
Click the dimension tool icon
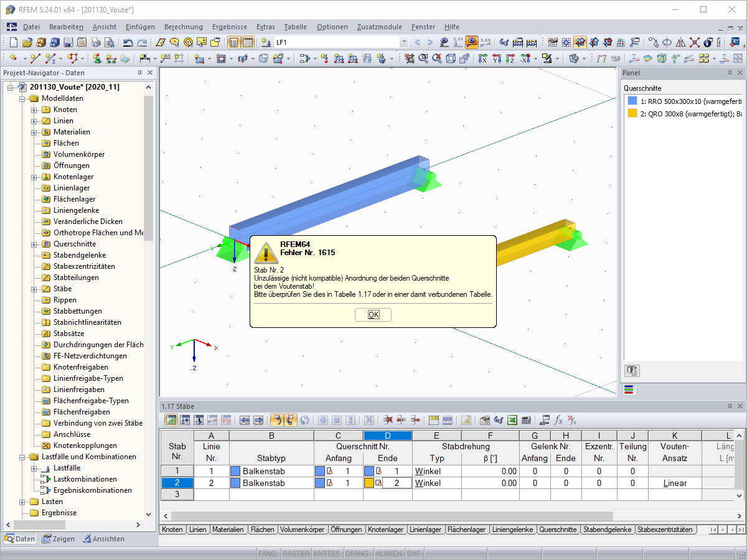click(x=145, y=58)
